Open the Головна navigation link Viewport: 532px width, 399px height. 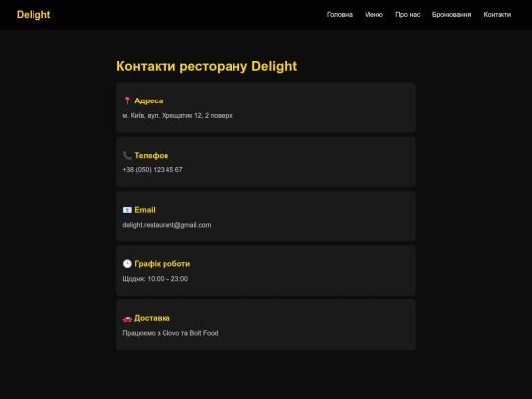point(340,14)
